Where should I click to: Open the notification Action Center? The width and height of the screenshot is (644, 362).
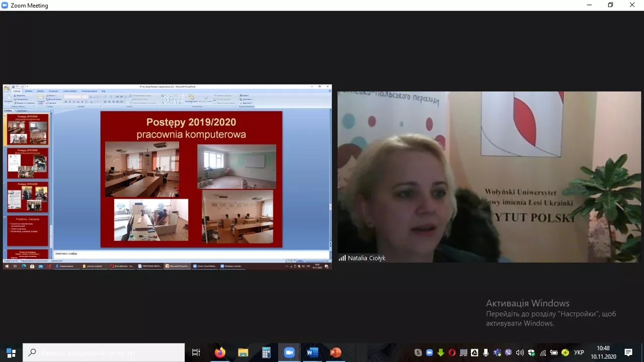628,352
